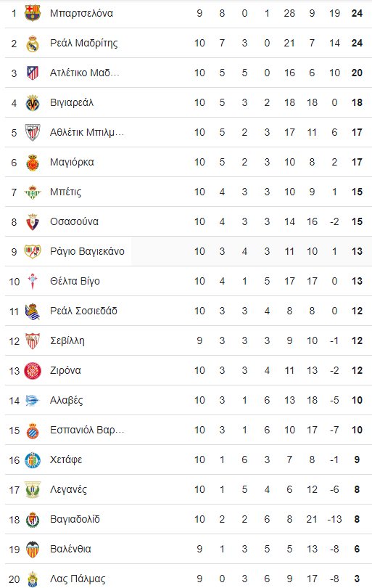Select the Χετάφε team name

[x=66, y=460]
